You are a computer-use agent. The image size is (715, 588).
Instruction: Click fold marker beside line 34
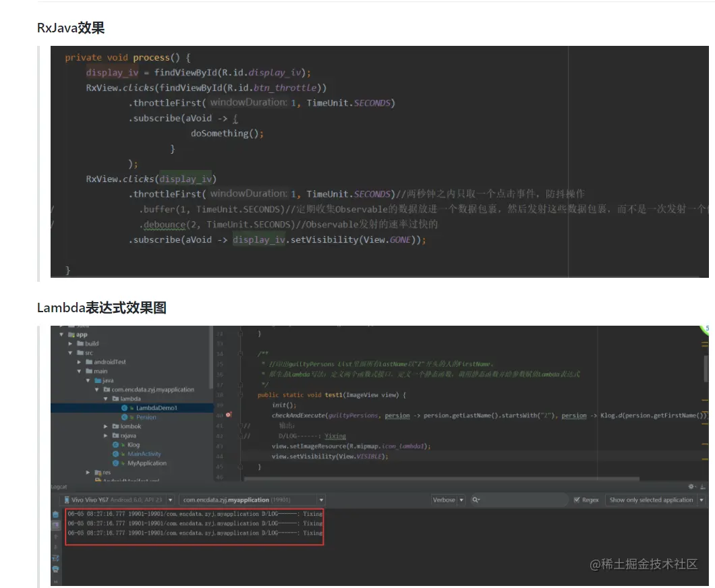pos(240,354)
